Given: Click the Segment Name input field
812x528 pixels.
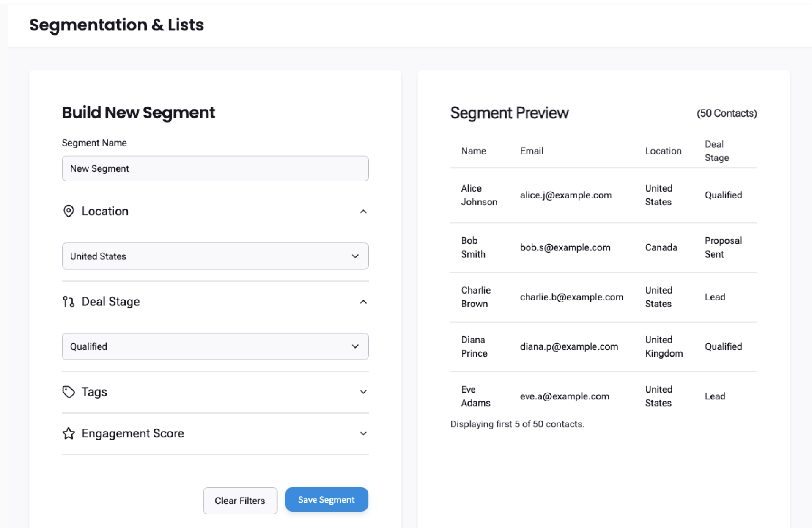Looking at the screenshot, I should pyautogui.click(x=215, y=168).
